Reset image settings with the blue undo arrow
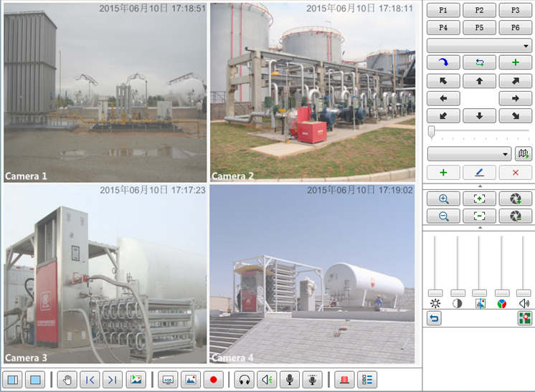Image resolution: width=535 pixels, height=392 pixels. 434,318
